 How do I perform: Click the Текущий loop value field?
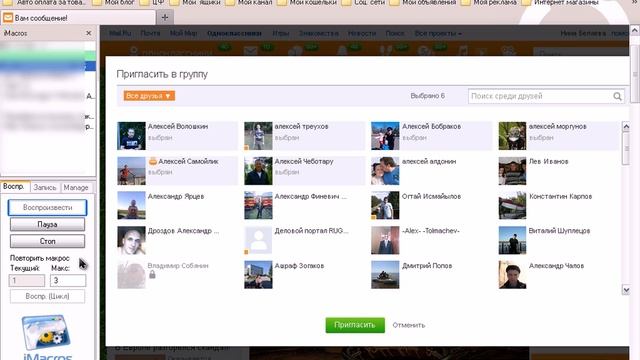(x=27, y=280)
